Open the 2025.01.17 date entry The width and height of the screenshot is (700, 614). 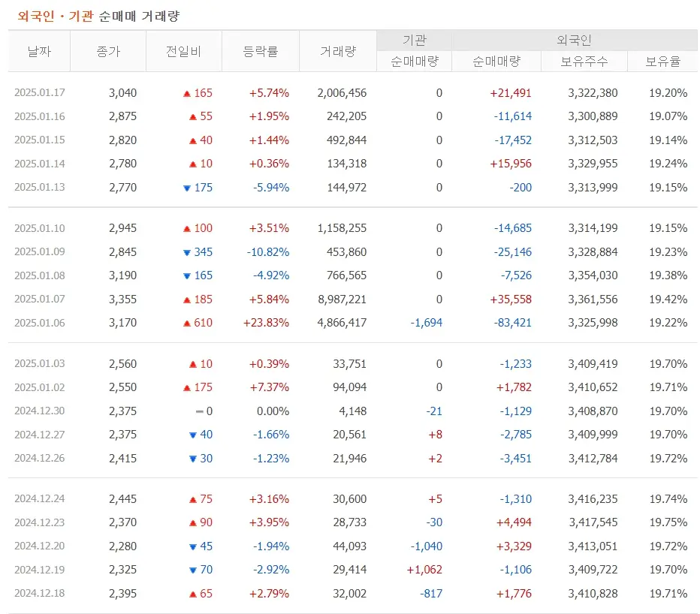pyautogui.click(x=39, y=93)
